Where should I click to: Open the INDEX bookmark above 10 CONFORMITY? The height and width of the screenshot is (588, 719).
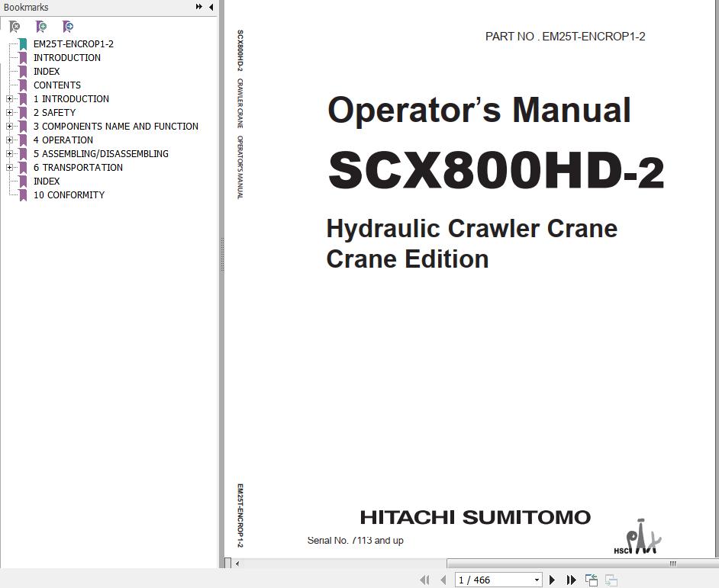[47, 182]
